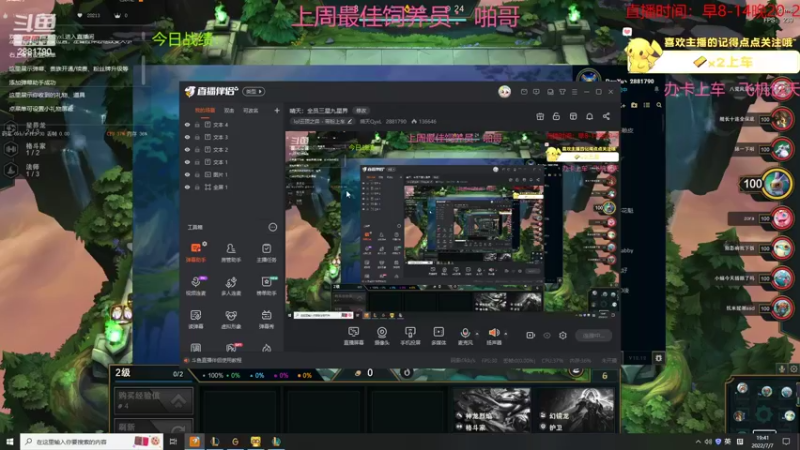Open the 斗鱼直播伴侣使用教程 tutorial link
Image resolution: width=800 pixels, height=450 pixels.
coord(216,360)
